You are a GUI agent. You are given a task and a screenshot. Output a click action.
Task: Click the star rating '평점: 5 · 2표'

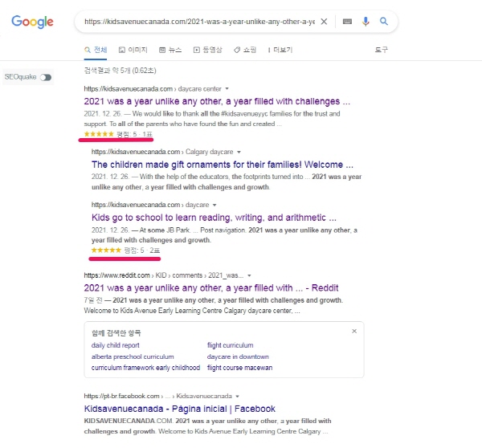point(125,250)
